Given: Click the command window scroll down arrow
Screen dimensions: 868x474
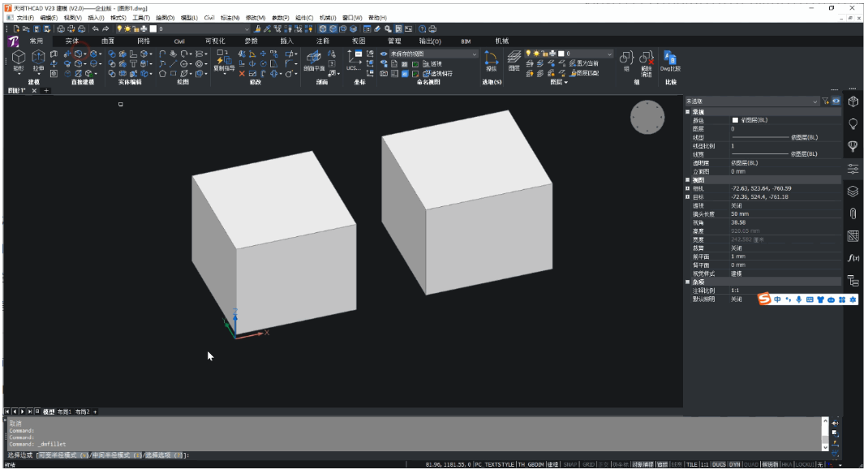Looking at the screenshot, I should [825, 447].
